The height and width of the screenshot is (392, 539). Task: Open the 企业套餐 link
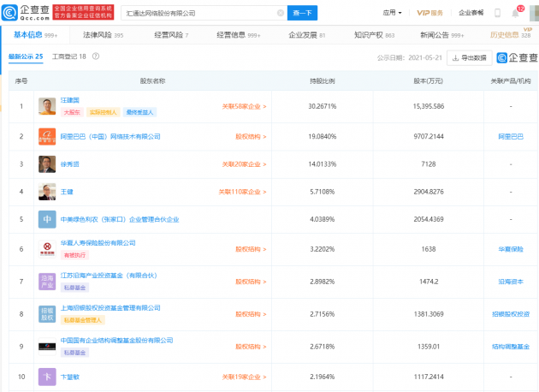pos(471,13)
